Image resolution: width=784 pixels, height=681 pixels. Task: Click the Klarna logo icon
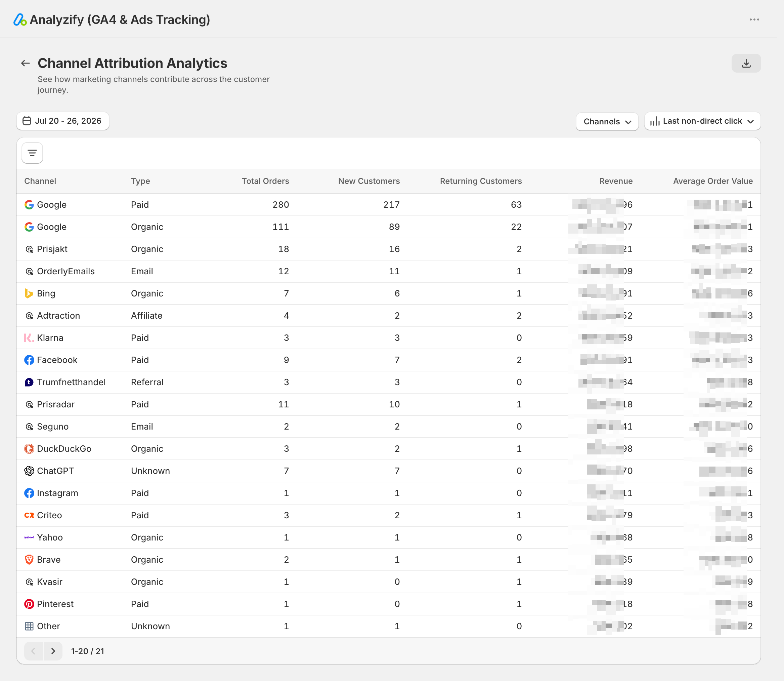[29, 338]
